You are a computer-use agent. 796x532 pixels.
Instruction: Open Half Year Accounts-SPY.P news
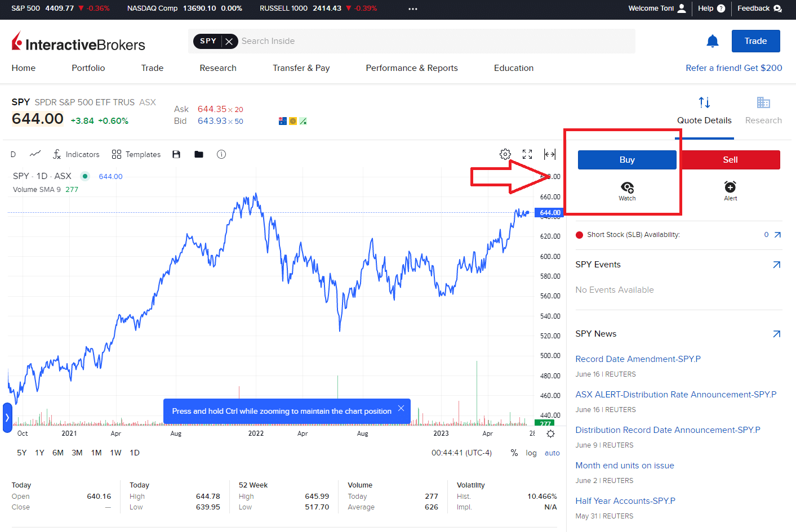click(625, 501)
